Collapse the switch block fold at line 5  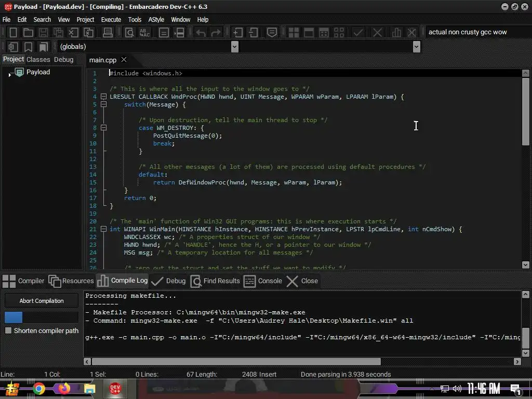[104, 104]
